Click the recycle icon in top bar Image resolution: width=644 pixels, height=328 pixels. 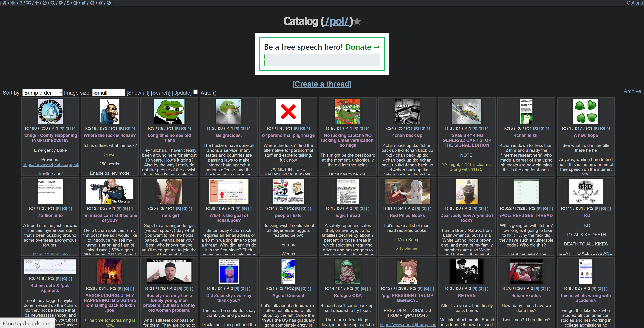[92, 3]
